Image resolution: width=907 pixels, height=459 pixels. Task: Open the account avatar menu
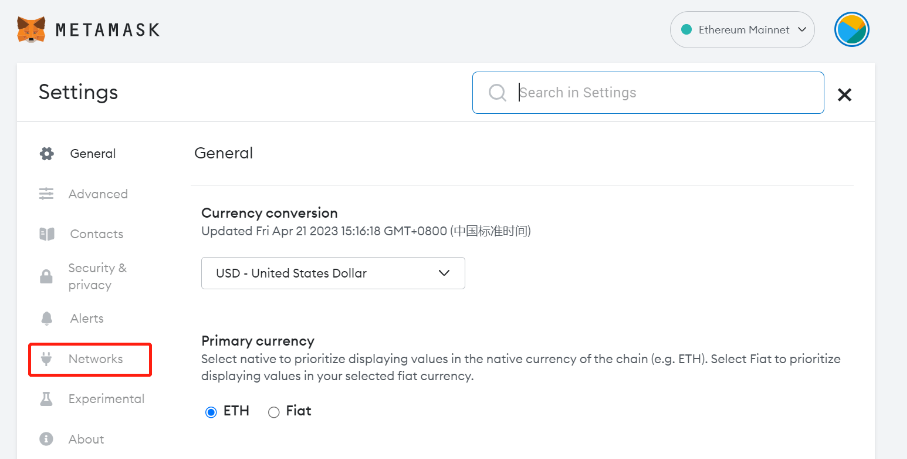[x=851, y=30]
